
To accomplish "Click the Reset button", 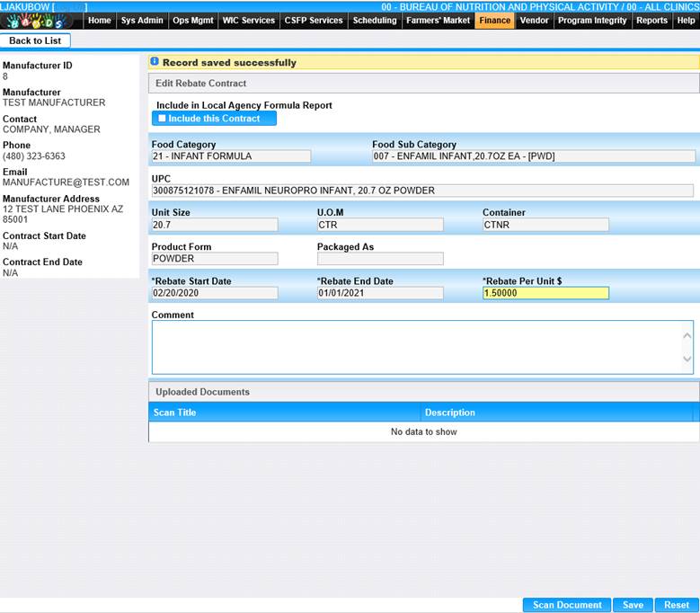I will point(677,605).
